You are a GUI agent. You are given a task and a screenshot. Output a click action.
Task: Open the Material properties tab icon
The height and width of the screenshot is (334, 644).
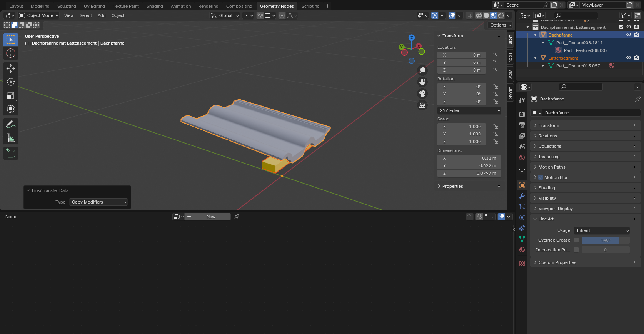coord(522,250)
